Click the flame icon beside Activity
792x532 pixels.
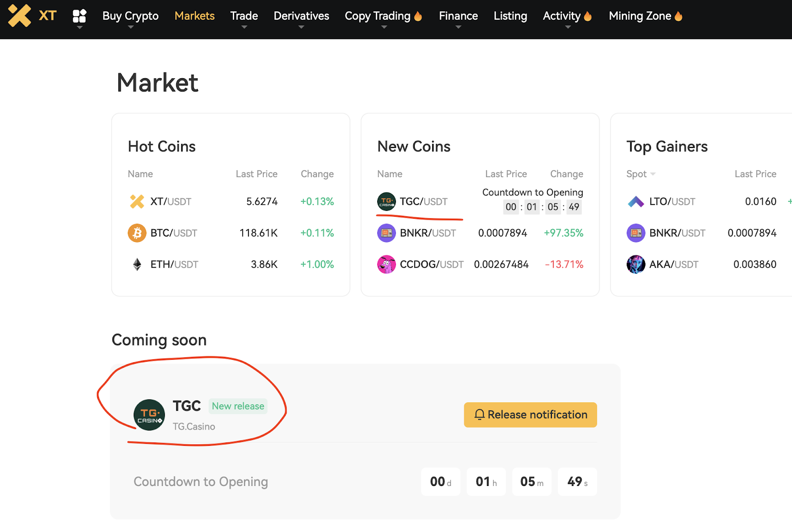tap(588, 16)
